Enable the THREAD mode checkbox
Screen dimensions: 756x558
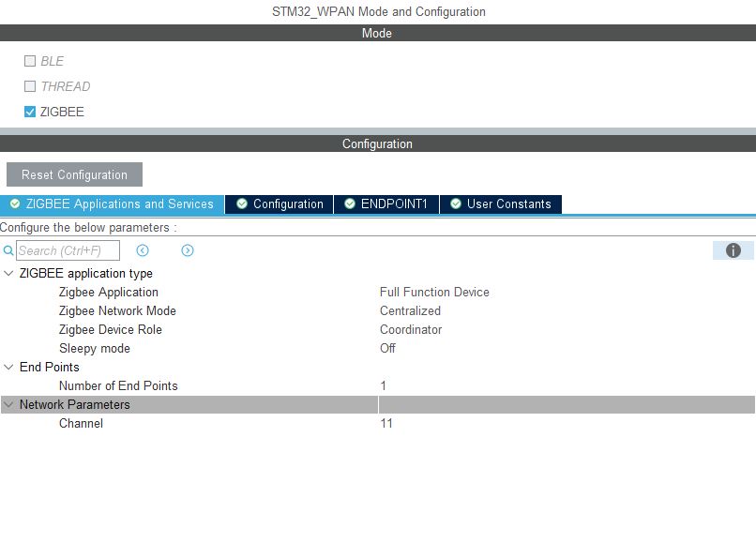pyautogui.click(x=29, y=86)
